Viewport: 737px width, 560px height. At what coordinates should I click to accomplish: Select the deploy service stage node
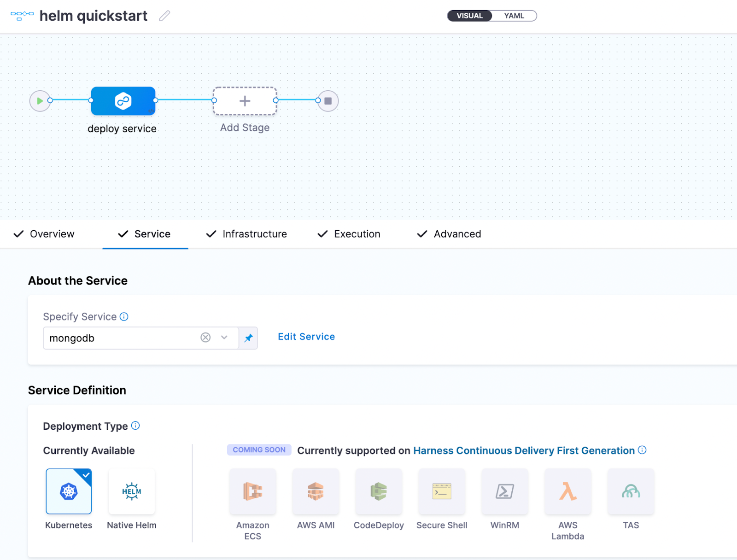click(x=123, y=101)
